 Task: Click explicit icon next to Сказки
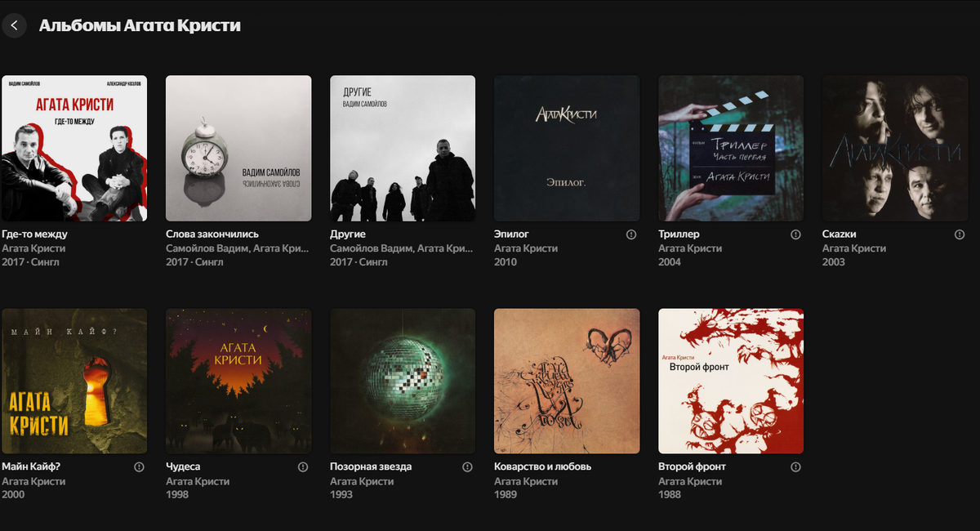(x=960, y=234)
